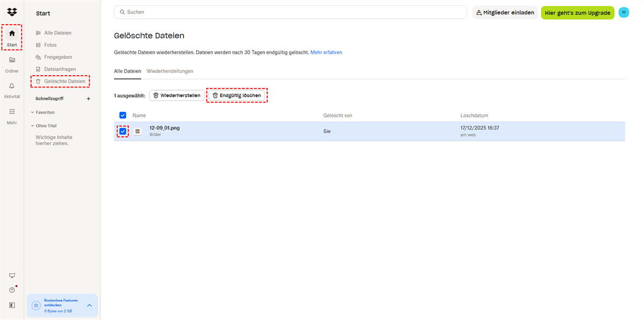Click the desktop app monitor icon
The height and width of the screenshot is (320, 644).
click(12, 275)
